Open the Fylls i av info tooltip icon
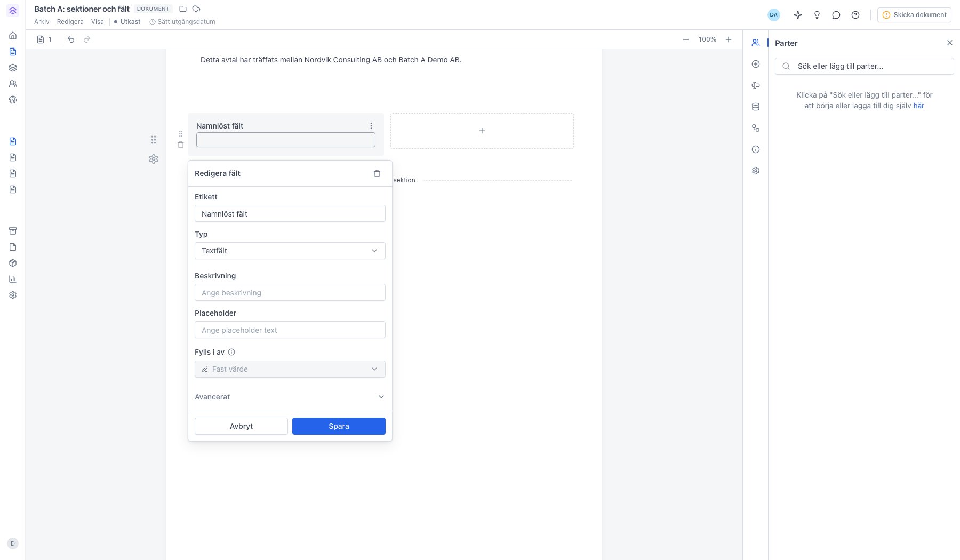Screen dimensions: 960x560 point(231,352)
